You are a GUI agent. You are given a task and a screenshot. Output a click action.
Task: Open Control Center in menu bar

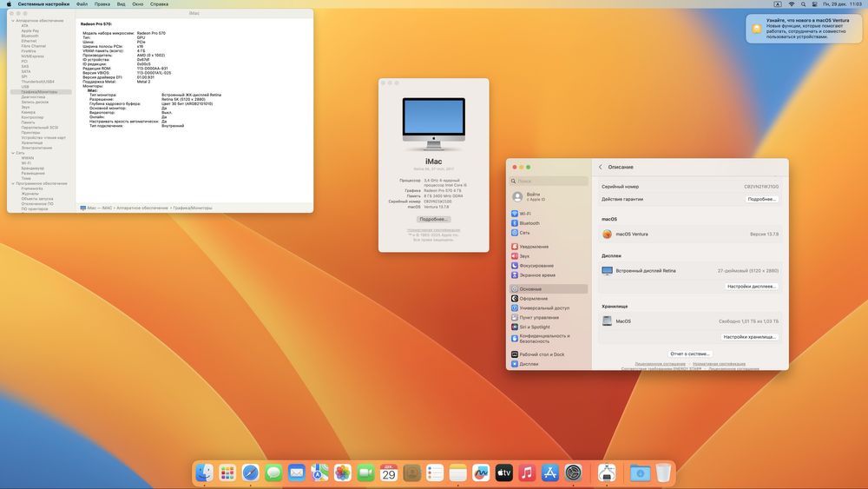(815, 3)
